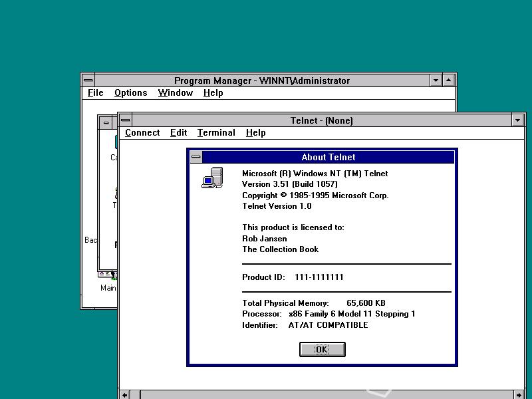Open Program Manager's File menu
This screenshot has height=399, width=532.
95,92
